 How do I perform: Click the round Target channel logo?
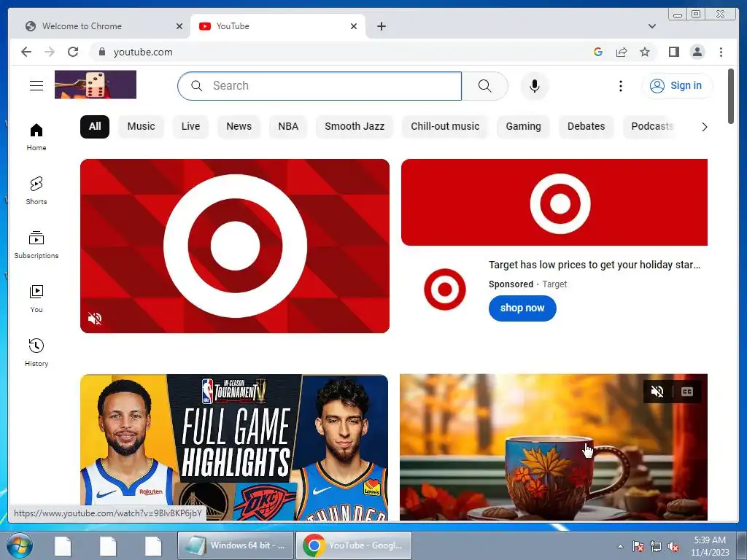(x=444, y=289)
